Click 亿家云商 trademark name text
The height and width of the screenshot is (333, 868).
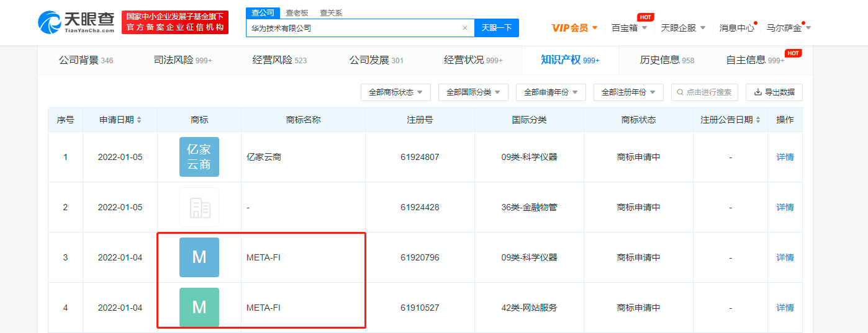(264, 157)
